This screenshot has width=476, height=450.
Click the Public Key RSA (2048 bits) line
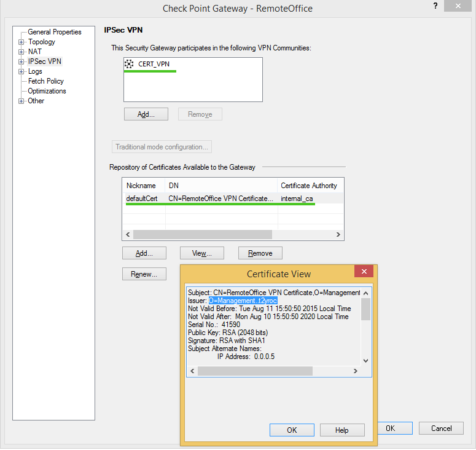pyautogui.click(x=228, y=333)
